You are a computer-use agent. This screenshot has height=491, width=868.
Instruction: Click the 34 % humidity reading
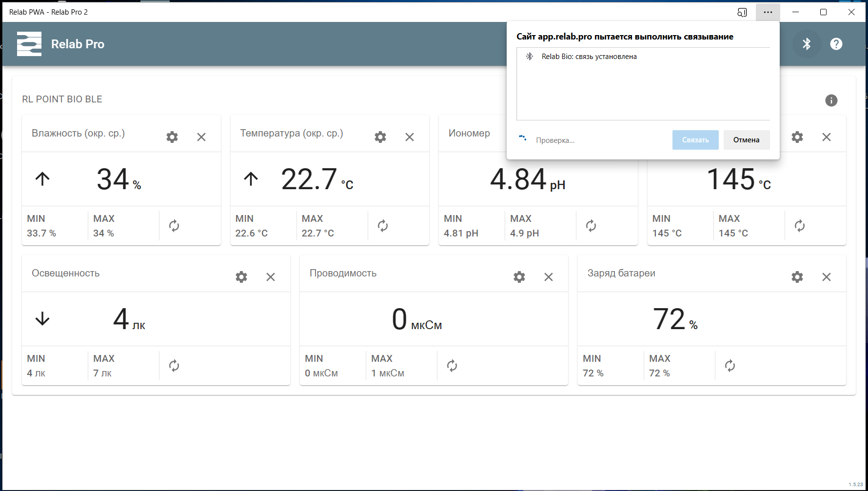[119, 179]
